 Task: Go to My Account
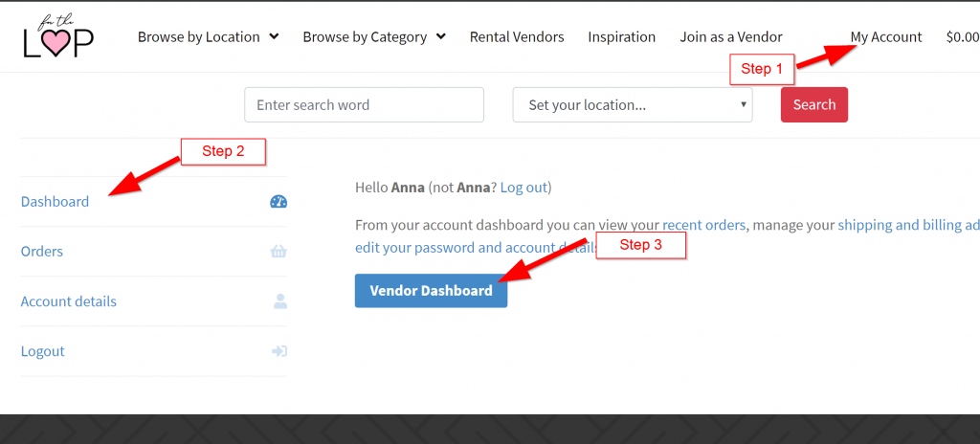pyautogui.click(x=886, y=37)
